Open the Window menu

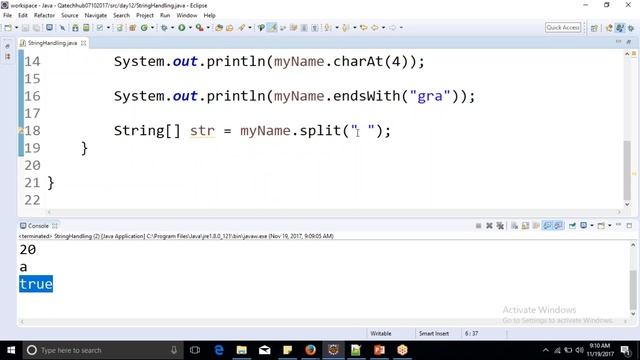(x=187, y=15)
